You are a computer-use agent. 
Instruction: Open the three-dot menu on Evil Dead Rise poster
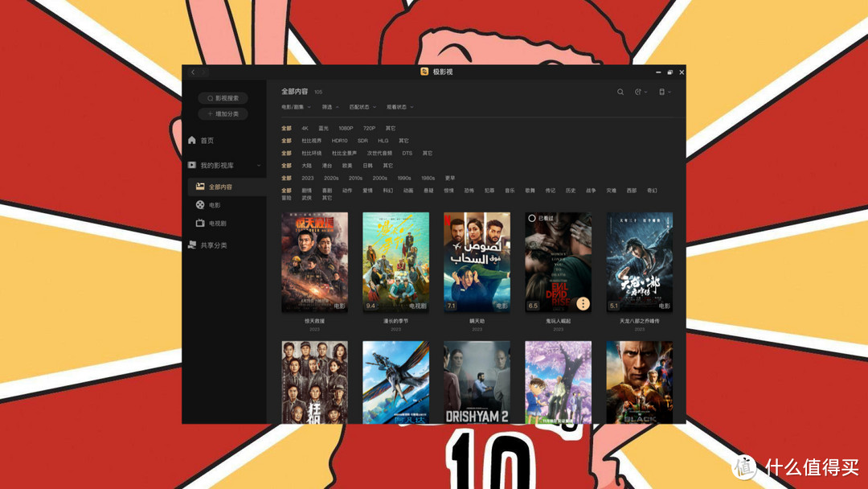pyautogui.click(x=583, y=303)
